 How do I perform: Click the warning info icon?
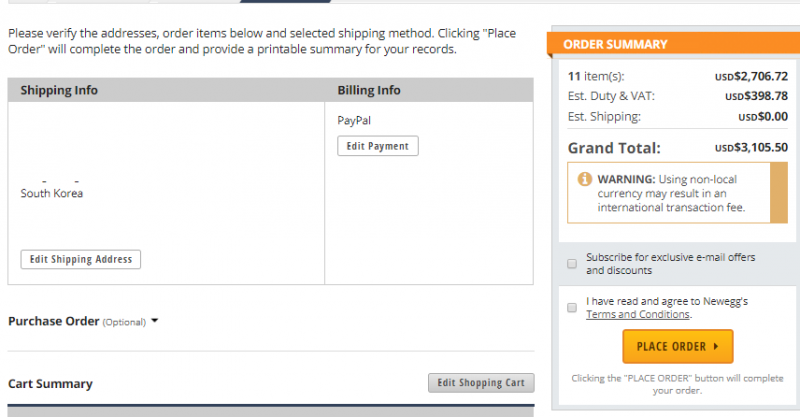click(x=585, y=179)
